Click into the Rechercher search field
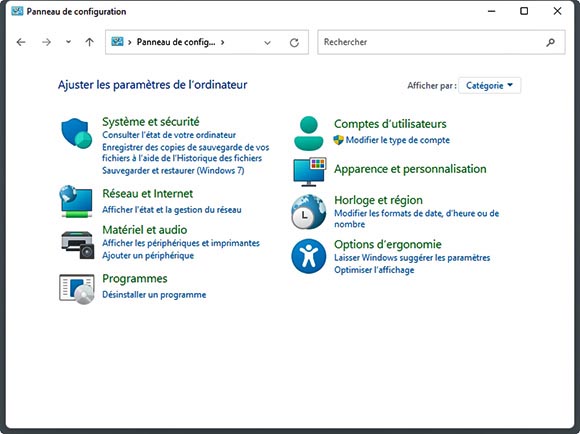Viewport: 580px width, 434px height. click(x=431, y=42)
